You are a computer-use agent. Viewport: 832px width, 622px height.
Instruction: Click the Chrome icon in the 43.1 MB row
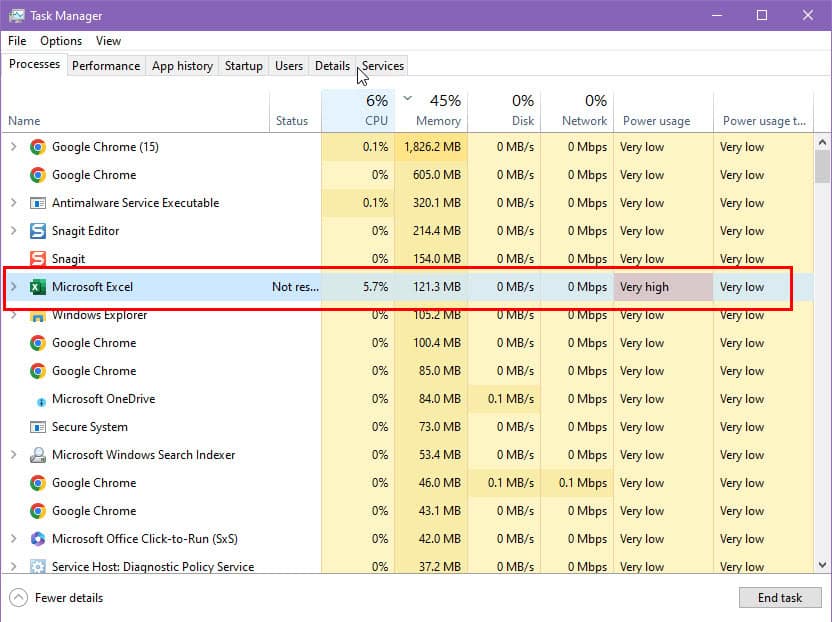tap(38, 511)
